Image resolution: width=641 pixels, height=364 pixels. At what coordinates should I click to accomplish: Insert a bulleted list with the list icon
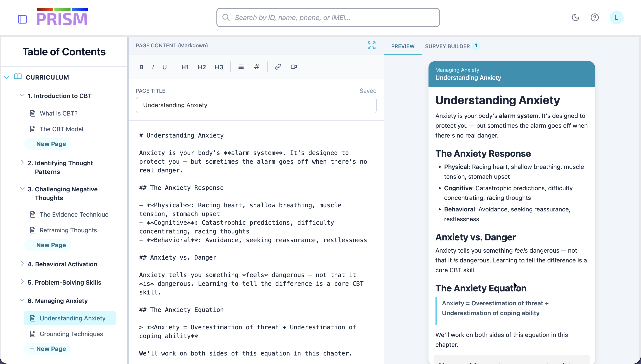click(241, 67)
